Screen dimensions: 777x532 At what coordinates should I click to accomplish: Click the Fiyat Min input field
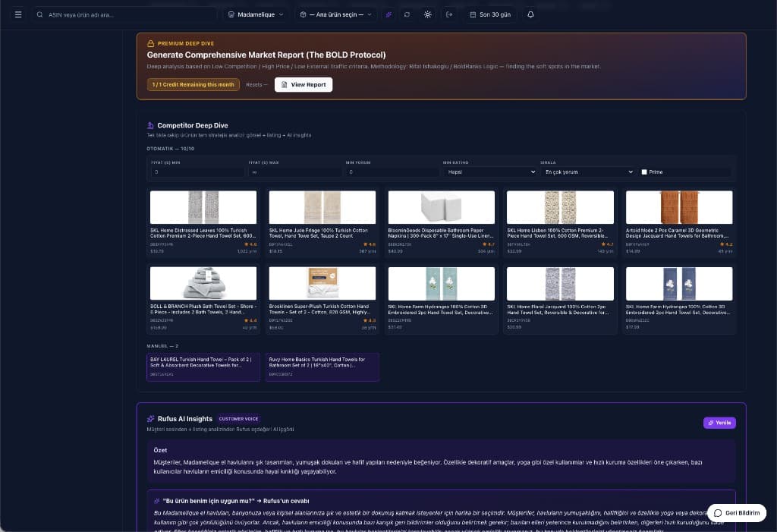pos(197,172)
